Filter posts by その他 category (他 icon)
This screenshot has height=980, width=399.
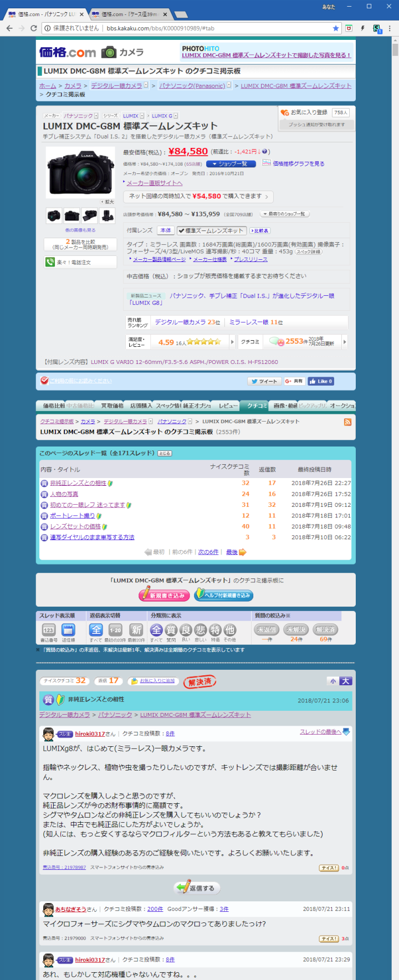coord(229,630)
